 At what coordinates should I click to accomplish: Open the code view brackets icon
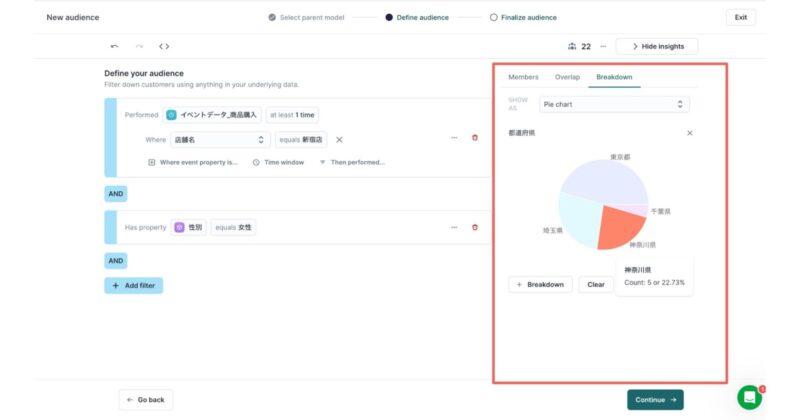tap(164, 46)
